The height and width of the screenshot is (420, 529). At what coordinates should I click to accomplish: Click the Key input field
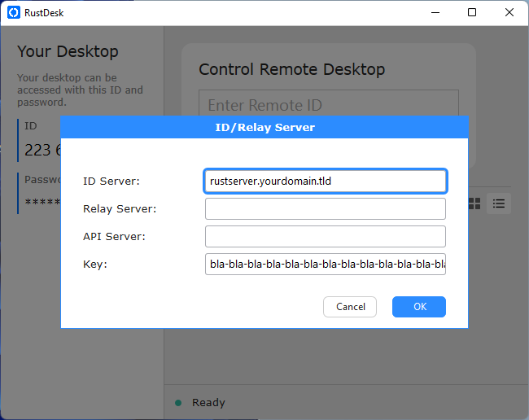point(326,265)
